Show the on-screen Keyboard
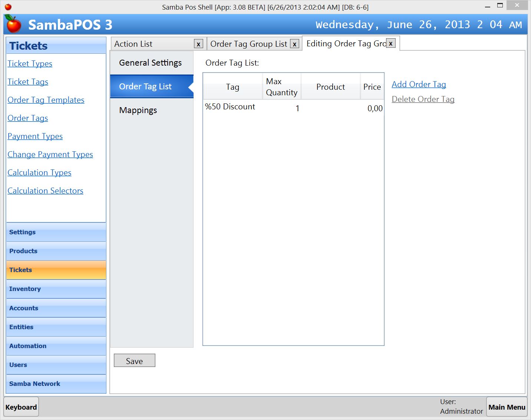531x420 pixels. tap(21, 407)
